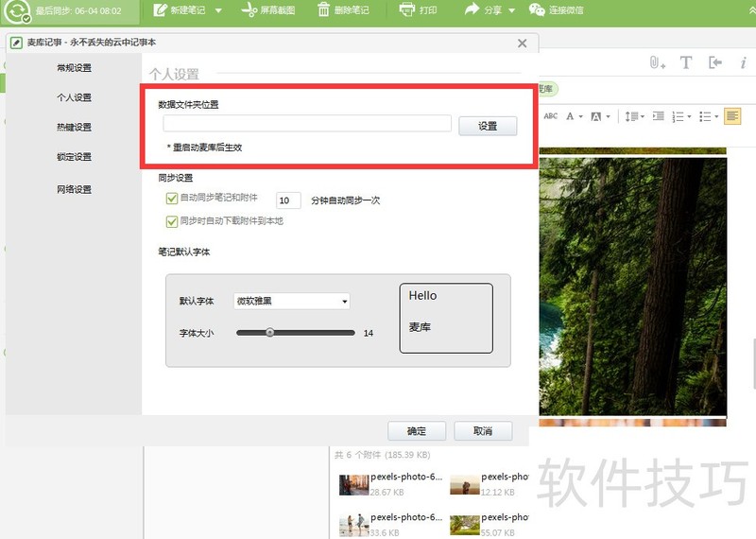Open the 默认字体 font dropdown

click(x=292, y=301)
